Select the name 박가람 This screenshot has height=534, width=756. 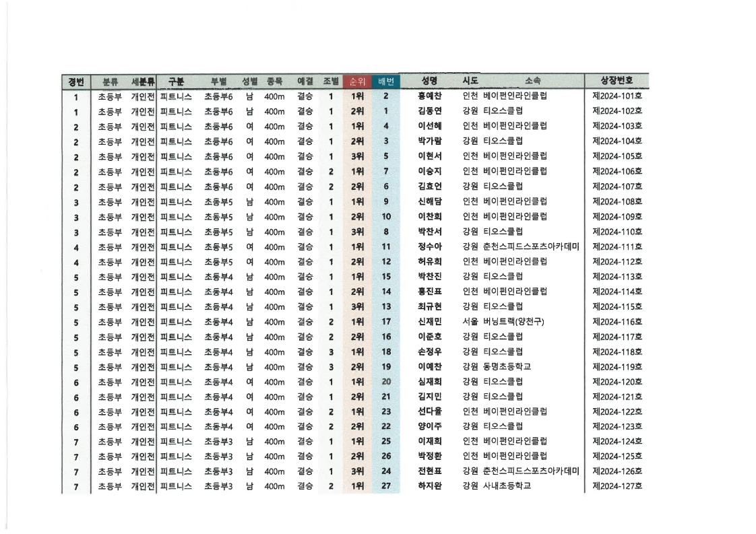[x=430, y=141]
